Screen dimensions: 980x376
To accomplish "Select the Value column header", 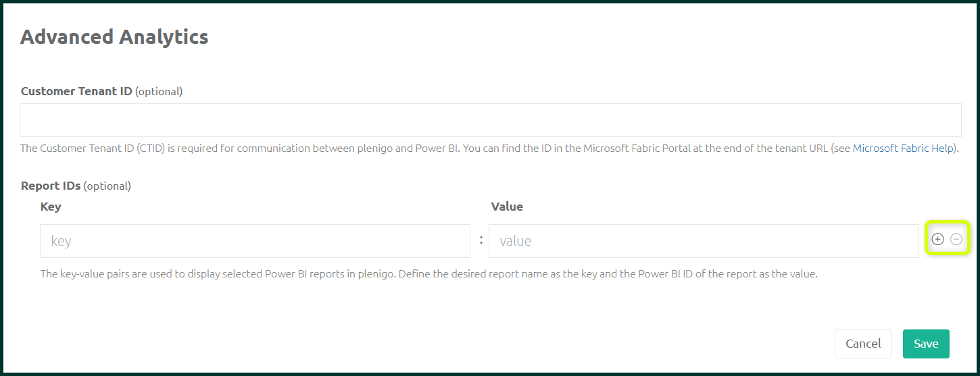I will point(507,207).
